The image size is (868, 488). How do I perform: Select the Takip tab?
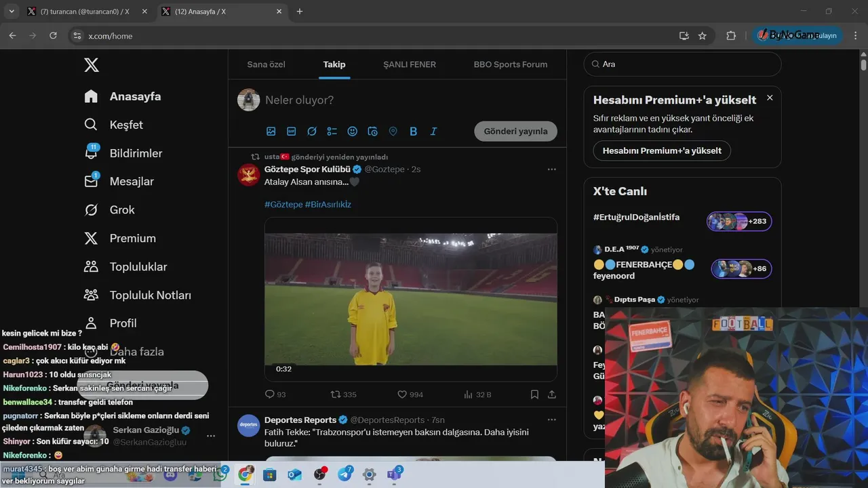pos(334,64)
